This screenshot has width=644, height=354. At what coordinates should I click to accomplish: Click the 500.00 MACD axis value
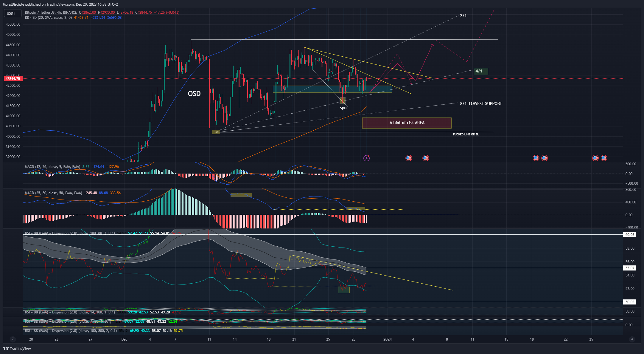click(x=631, y=164)
